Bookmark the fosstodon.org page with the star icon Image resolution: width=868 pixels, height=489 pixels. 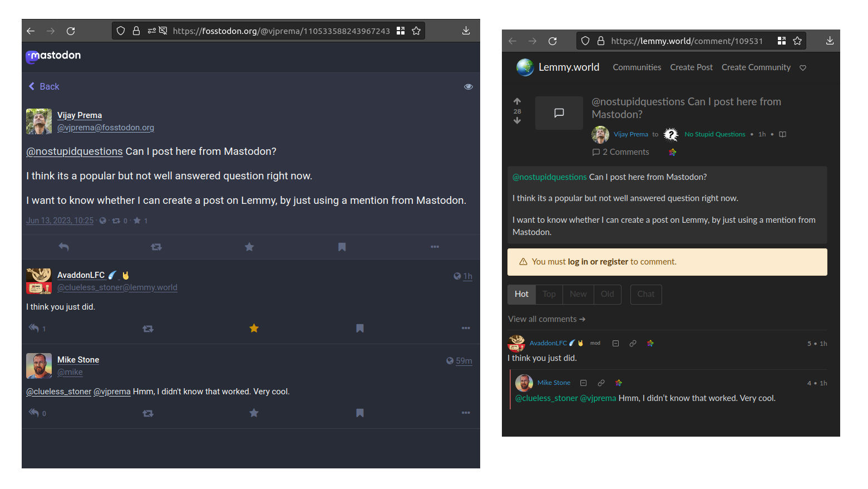(416, 31)
